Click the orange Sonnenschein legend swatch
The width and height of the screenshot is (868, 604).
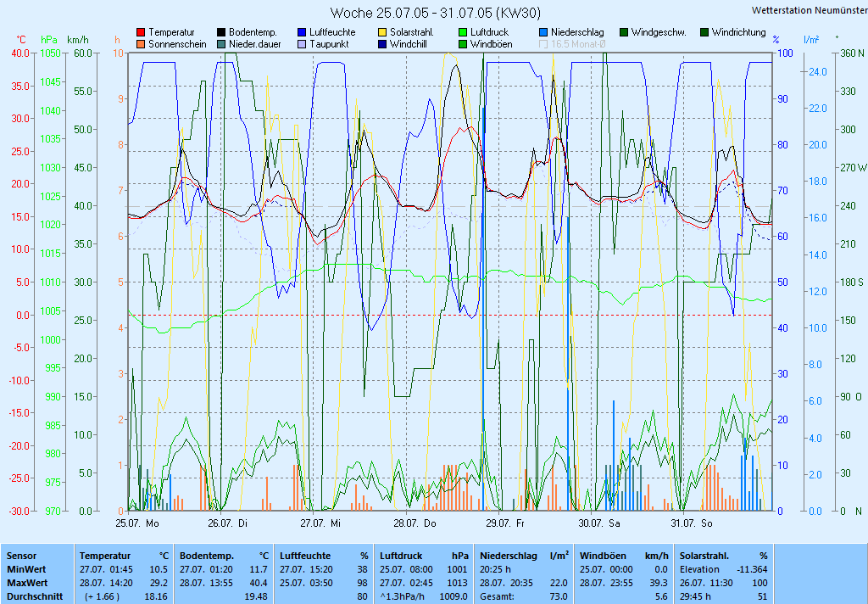point(141,44)
